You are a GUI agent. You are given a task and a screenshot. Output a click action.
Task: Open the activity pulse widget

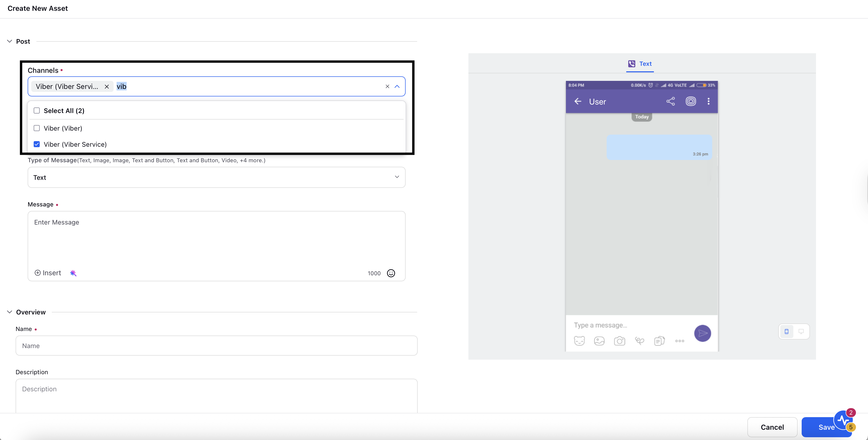coord(843,420)
